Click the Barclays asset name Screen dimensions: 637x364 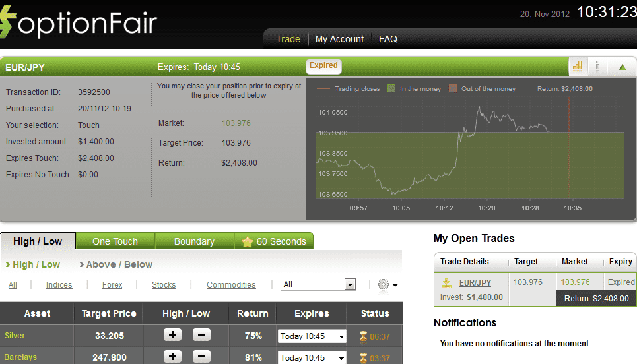click(x=20, y=357)
